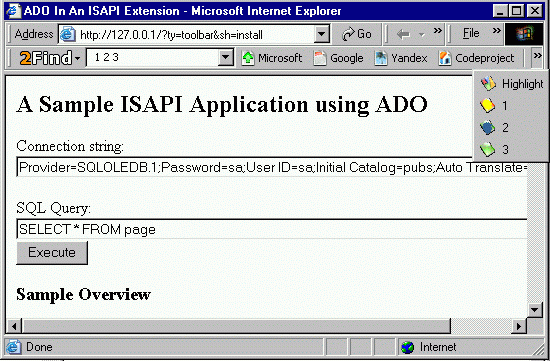This screenshot has height=361, width=550.
Task: Click the horizontal scrollbar right arrow
Action: [x=519, y=326]
